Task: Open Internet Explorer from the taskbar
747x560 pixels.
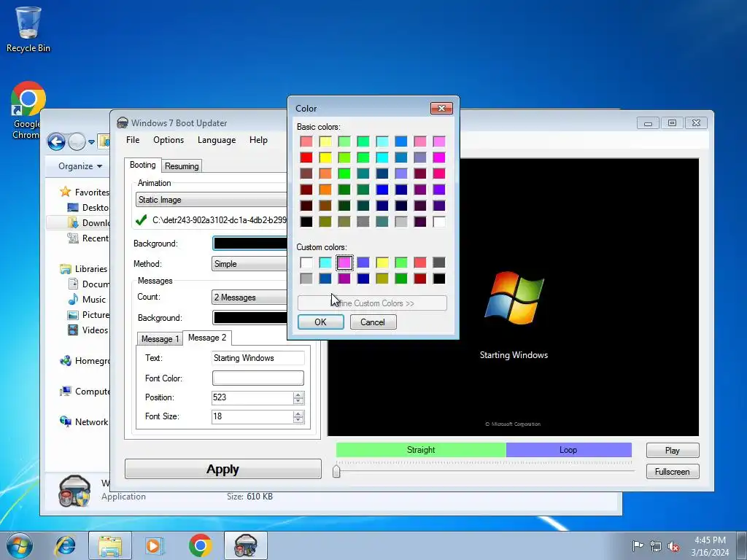Action: (65, 545)
